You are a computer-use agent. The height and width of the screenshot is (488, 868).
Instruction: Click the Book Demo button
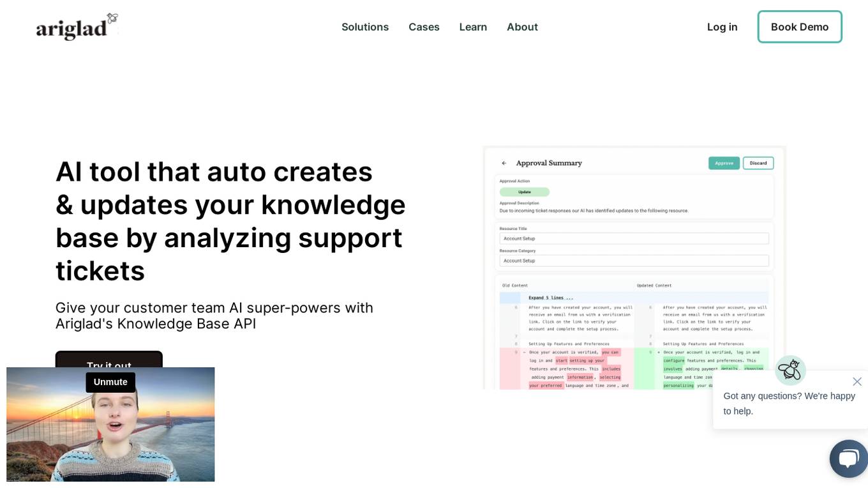pyautogui.click(x=800, y=27)
